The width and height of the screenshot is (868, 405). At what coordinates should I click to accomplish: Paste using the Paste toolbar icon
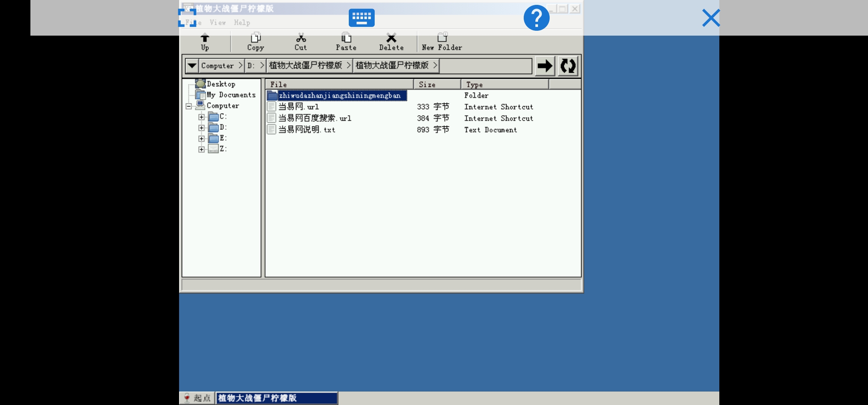pos(346,42)
